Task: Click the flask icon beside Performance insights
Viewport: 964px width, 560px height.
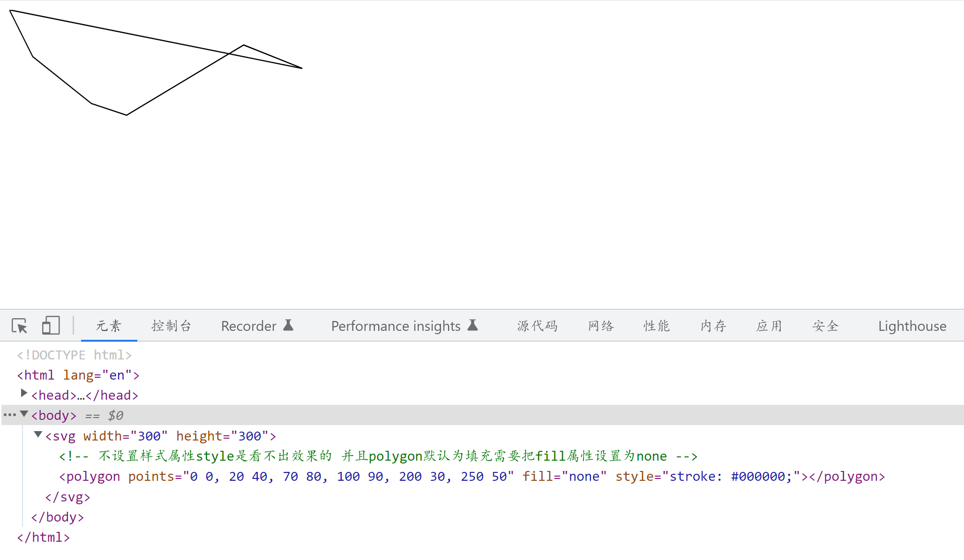Action: coord(473,325)
